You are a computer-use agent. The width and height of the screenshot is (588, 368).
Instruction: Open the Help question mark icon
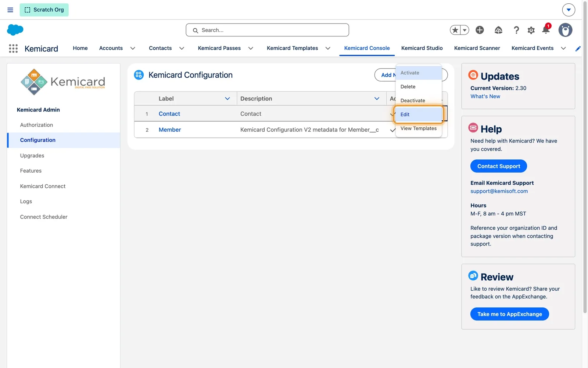[516, 30]
